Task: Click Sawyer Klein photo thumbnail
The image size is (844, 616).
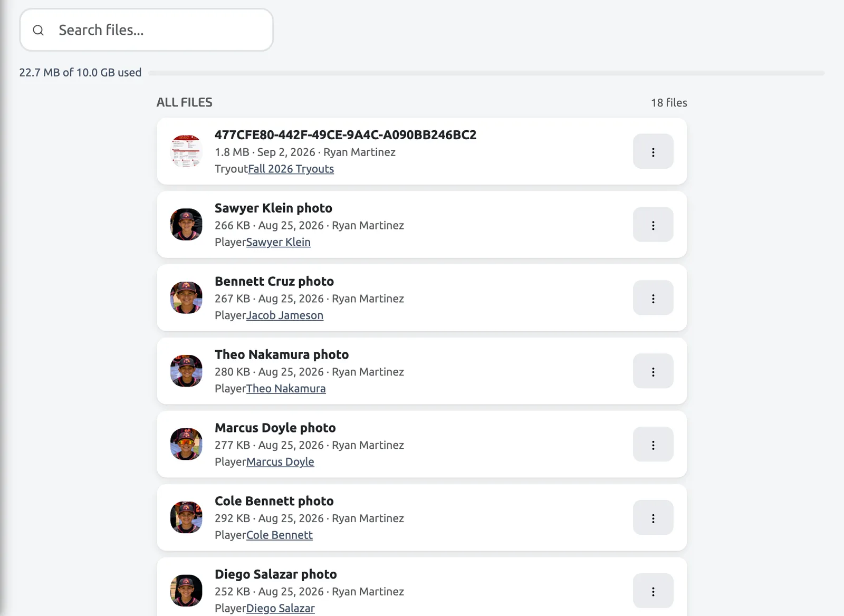Action: click(186, 225)
